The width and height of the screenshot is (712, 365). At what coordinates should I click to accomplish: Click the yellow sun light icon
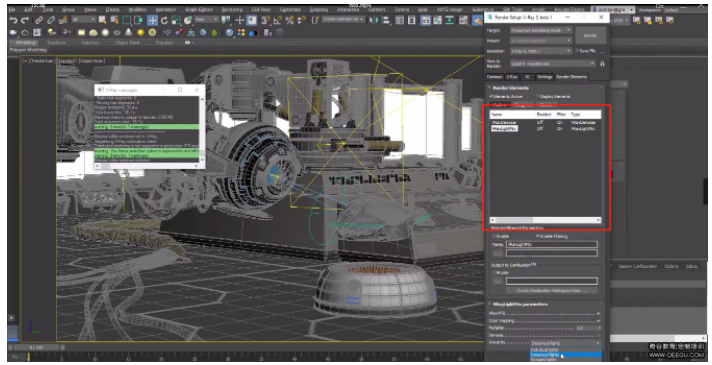point(141,33)
